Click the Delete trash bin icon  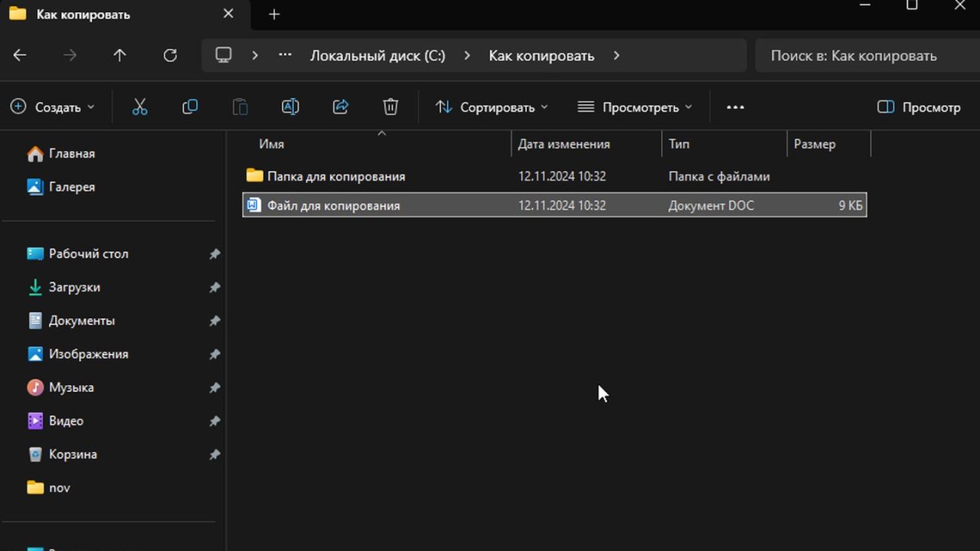tap(390, 107)
